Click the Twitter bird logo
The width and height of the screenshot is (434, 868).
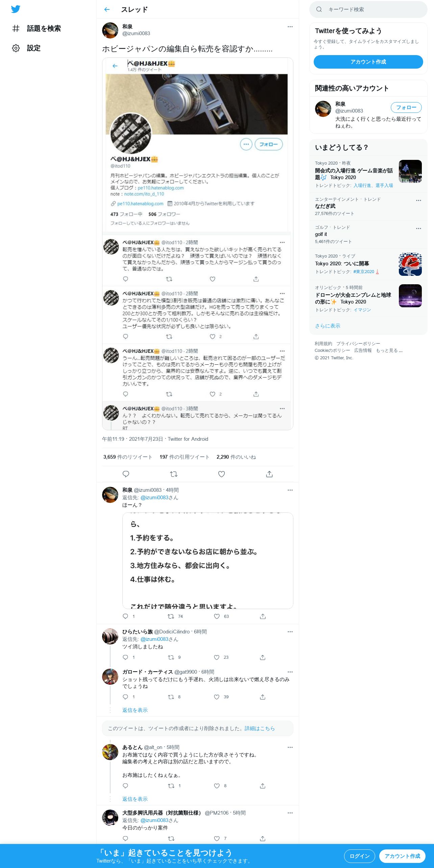(x=16, y=9)
